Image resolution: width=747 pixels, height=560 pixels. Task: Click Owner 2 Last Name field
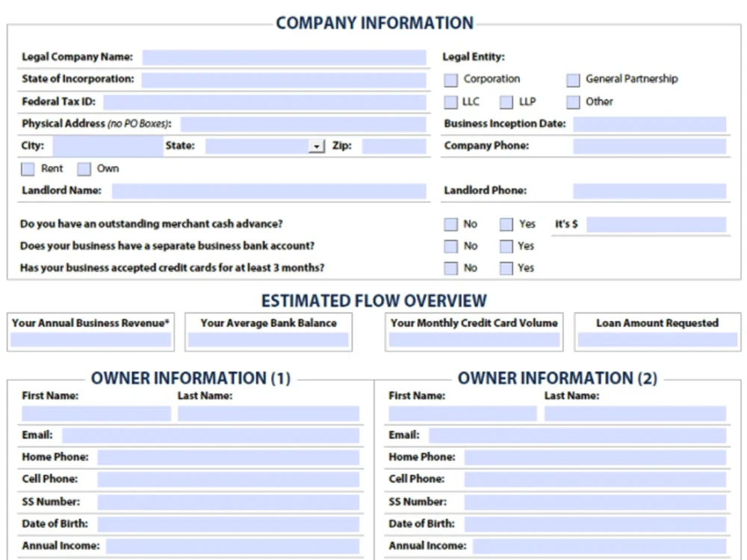pyautogui.click(x=636, y=414)
